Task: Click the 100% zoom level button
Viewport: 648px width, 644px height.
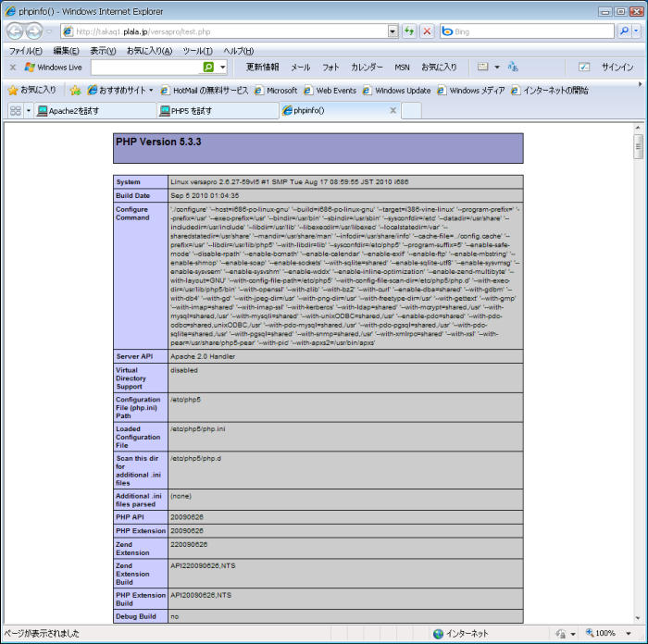Action: 600,633
